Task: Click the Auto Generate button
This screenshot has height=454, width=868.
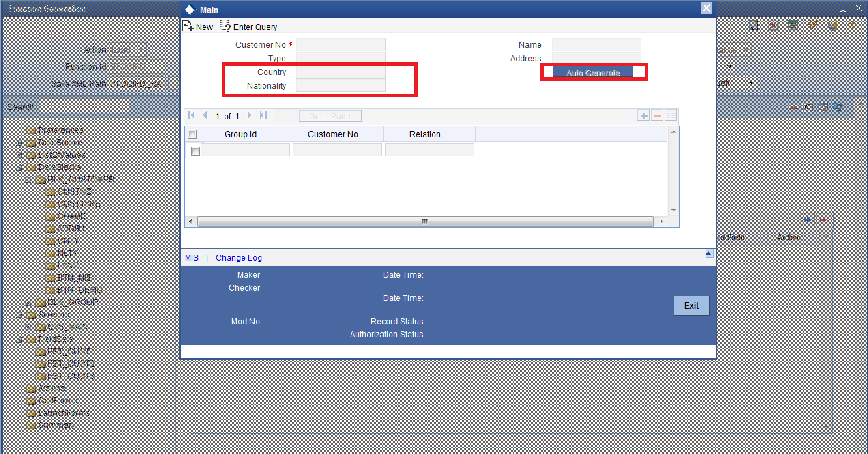Action: [593, 73]
